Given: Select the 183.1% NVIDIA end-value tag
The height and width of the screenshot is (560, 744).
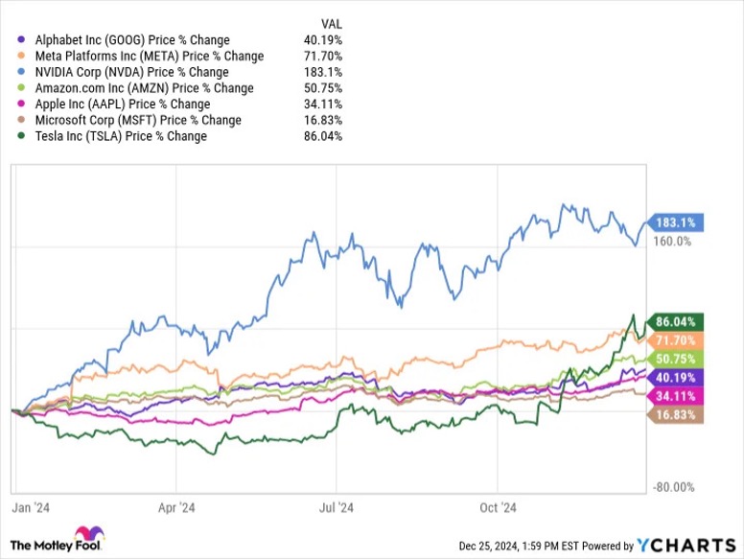Looking at the screenshot, I should click(675, 222).
